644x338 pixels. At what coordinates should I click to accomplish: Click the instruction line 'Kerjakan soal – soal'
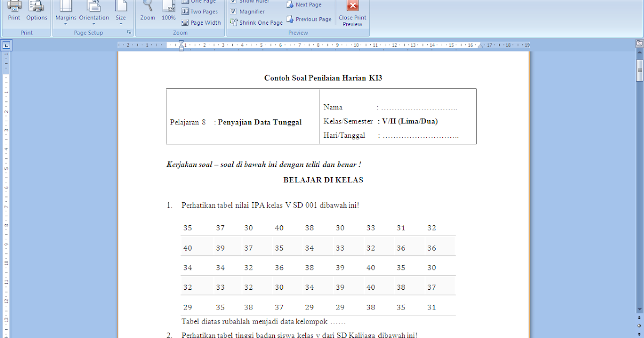[x=264, y=165]
